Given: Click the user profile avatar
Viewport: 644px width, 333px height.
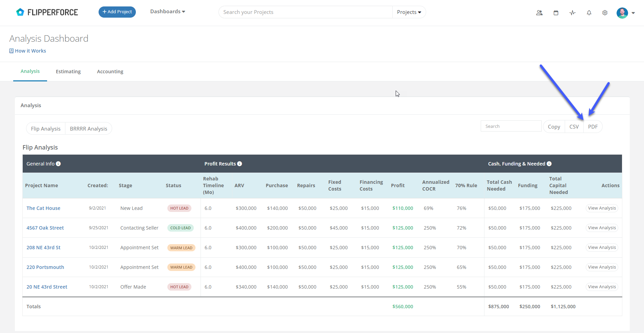Looking at the screenshot, I should pyautogui.click(x=622, y=13).
